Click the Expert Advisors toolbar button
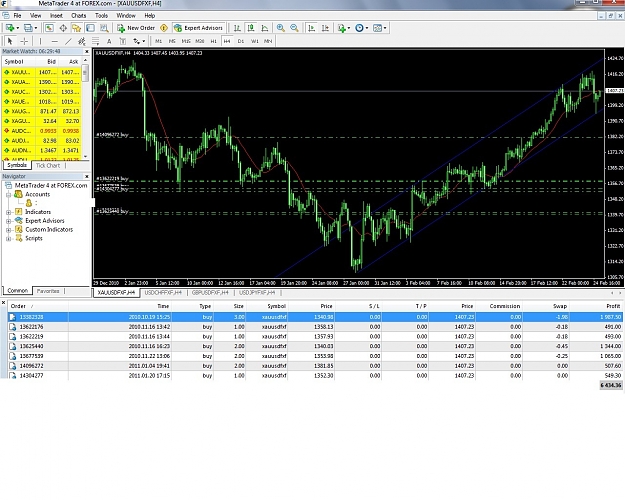Screen dimensions: 625x500 (198, 28)
